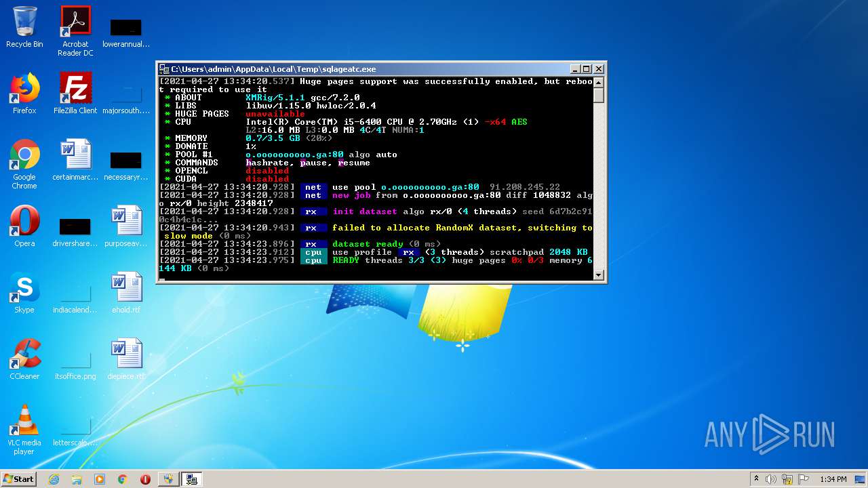
Task: Open the Recycle Bin desktop icon
Action: (x=24, y=27)
